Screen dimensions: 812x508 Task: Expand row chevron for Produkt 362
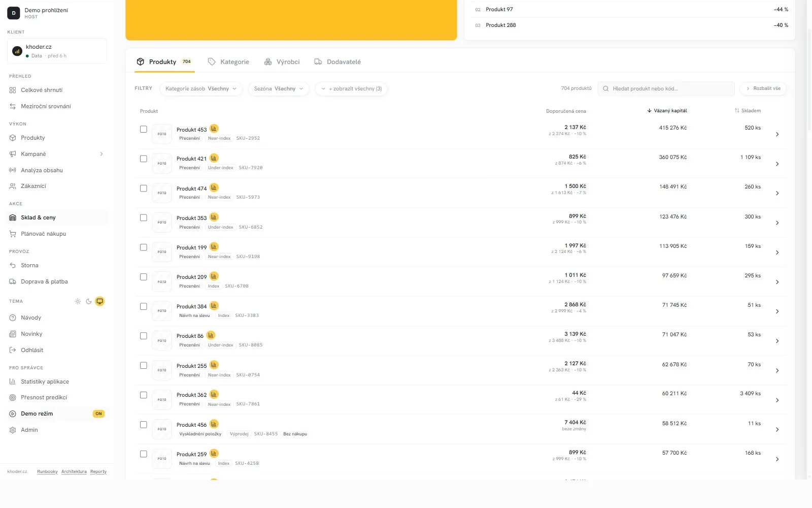tap(777, 400)
